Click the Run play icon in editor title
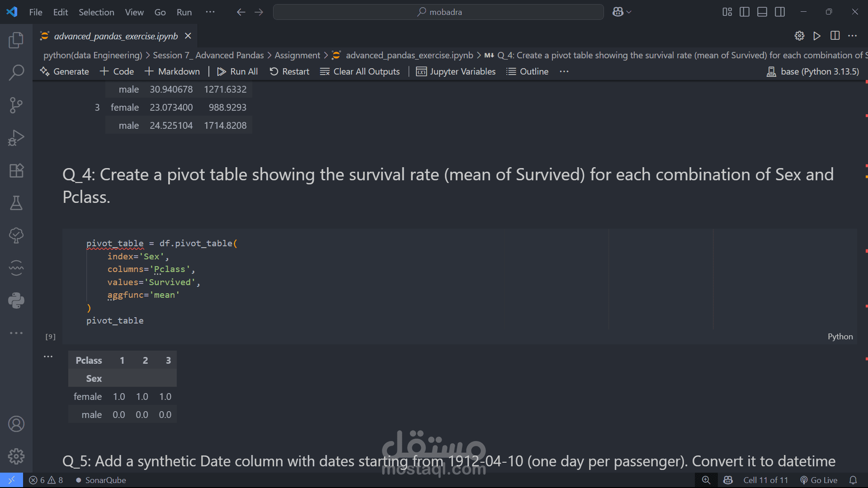 click(817, 36)
